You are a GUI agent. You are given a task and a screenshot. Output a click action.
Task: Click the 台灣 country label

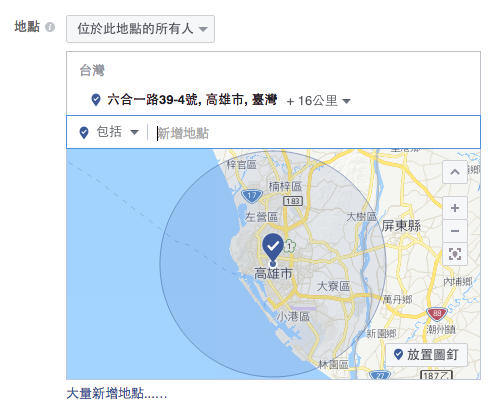(x=92, y=70)
